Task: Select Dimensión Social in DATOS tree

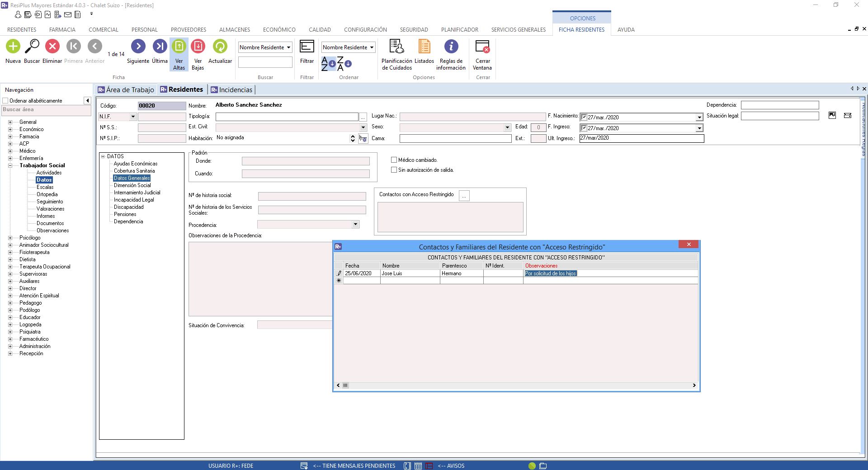Action: (x=132, y=185)
